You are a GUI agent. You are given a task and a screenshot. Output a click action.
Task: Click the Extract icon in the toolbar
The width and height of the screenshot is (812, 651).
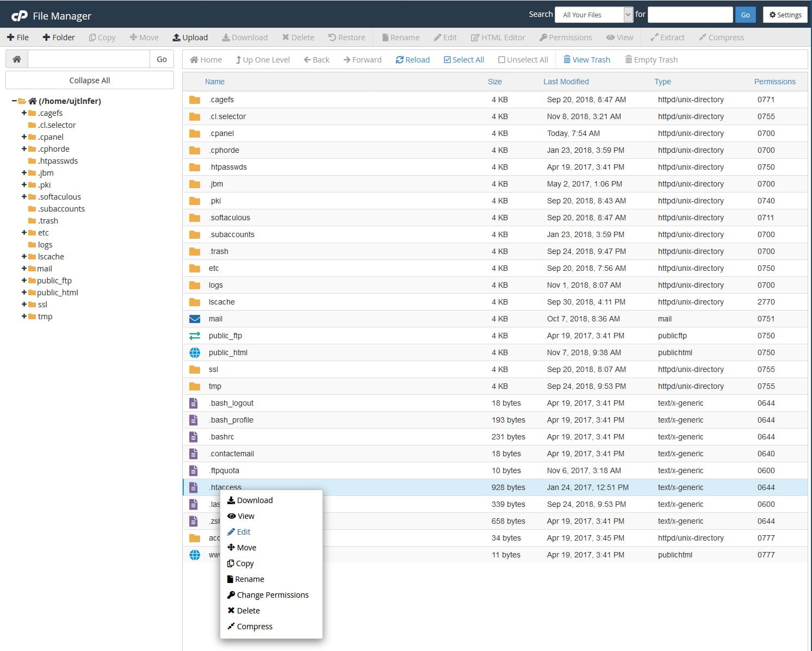coord(667,37)
